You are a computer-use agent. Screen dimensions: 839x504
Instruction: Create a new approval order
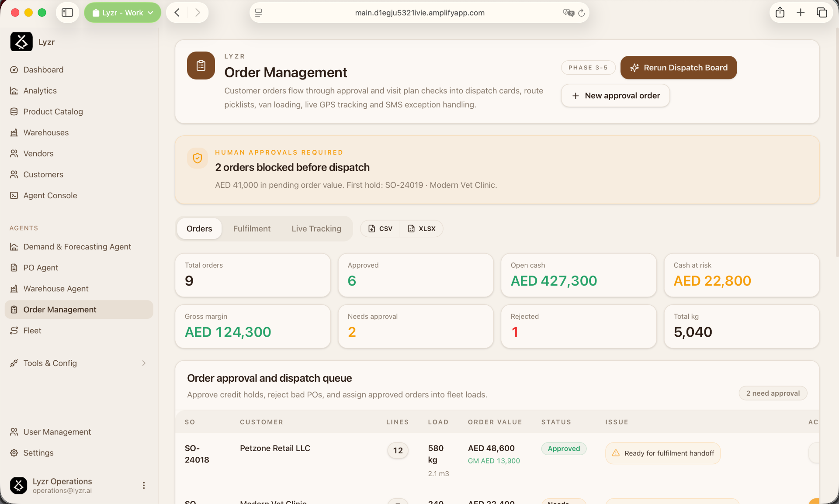[615, 96]
